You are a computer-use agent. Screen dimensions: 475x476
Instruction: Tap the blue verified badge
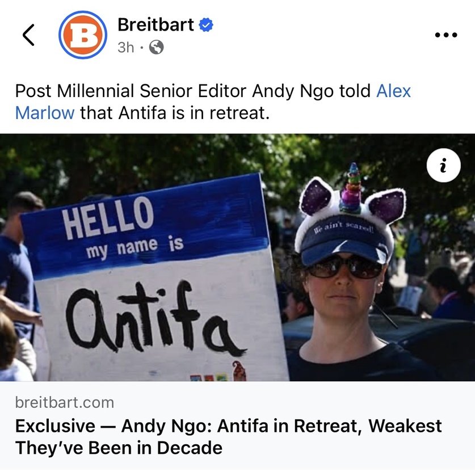point(206,25)
